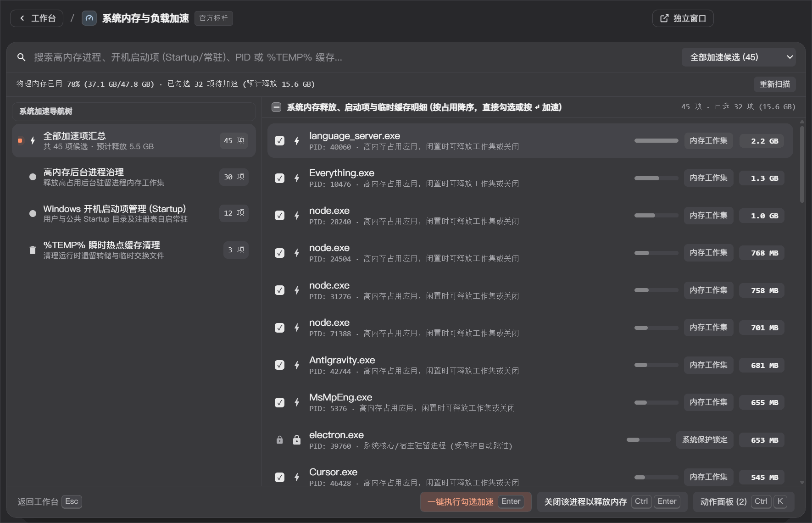Click 一键执行勾选加速 button
Image resolution: width=812 pixels, height=523 pixels.
click(476, 502)
